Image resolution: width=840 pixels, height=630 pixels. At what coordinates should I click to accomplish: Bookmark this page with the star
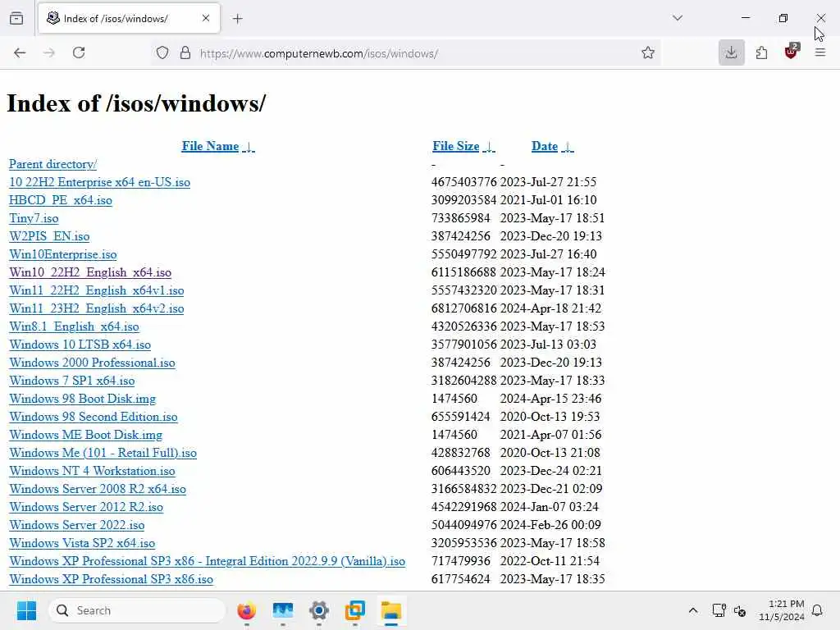pyautogui.click(x=648, y=52)
